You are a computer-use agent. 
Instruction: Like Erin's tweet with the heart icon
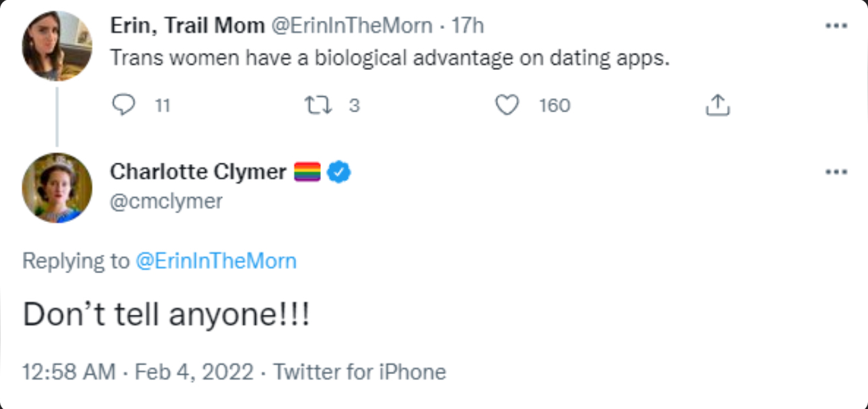click(507, 106)
